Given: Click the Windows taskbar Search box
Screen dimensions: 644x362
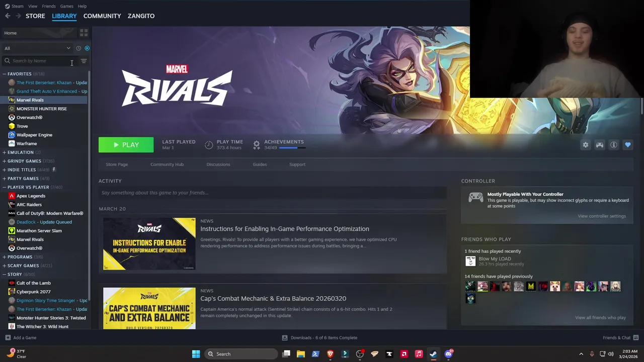Looking at the screenshot, I should (x=242, y=354).
